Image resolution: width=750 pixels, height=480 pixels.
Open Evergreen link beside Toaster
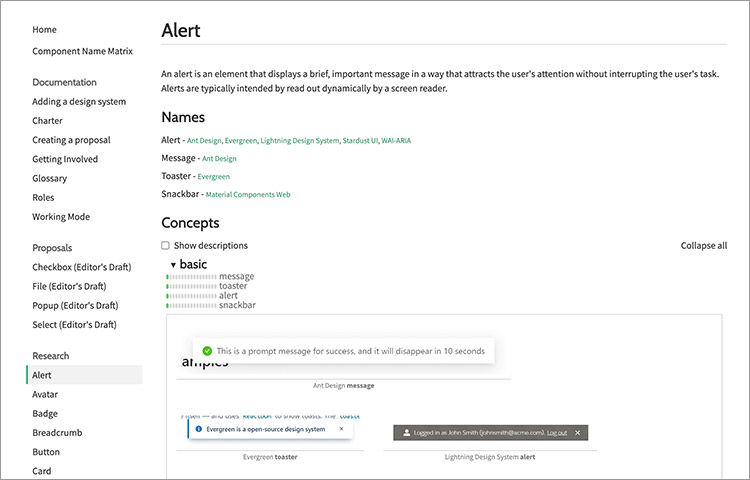tap(213, 177)
